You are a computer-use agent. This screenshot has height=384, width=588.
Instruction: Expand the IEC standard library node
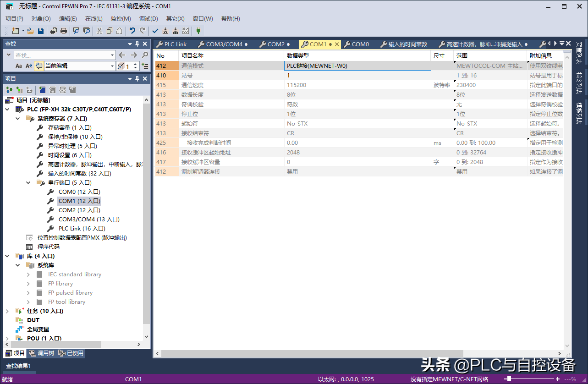click(x=28, y=274)
